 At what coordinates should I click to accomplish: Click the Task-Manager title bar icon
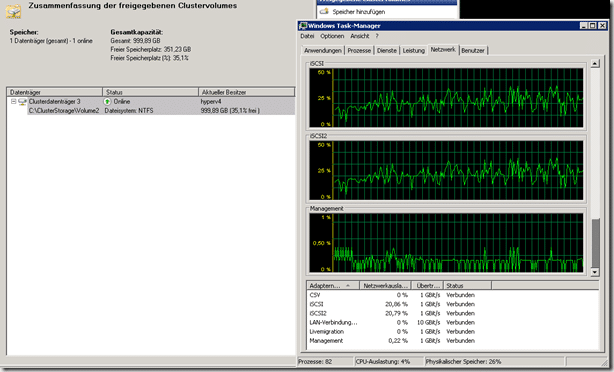click(x=303, y=26)
